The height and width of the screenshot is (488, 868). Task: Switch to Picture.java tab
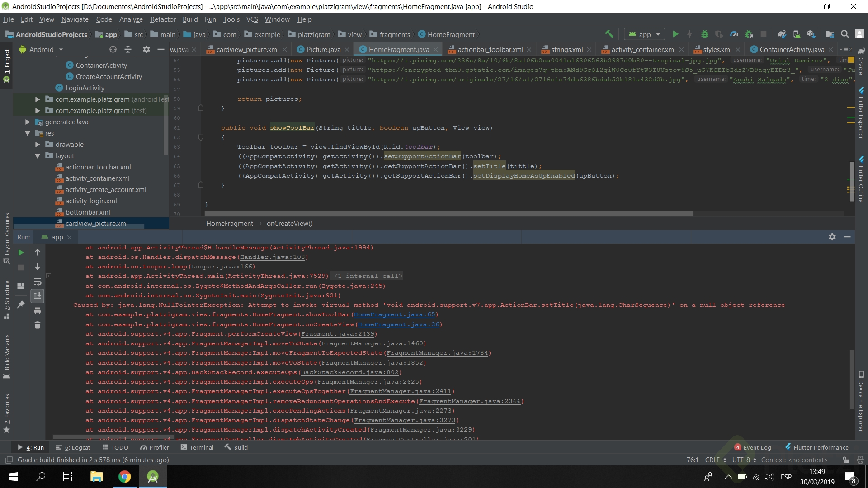[323, 49]
